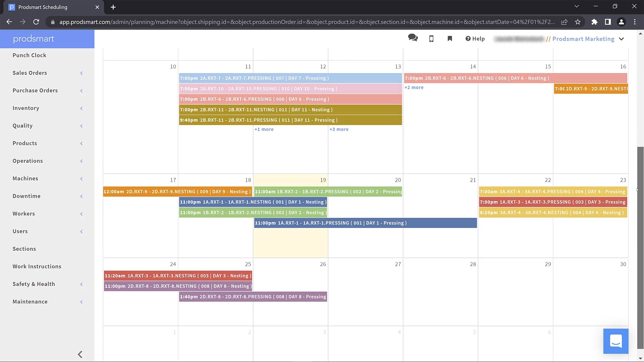Image resolution: width=644 pixels, height=362 pixels.
Task: Click the page vertical scrollbar thumb
Action: click(x=640, y=248)
